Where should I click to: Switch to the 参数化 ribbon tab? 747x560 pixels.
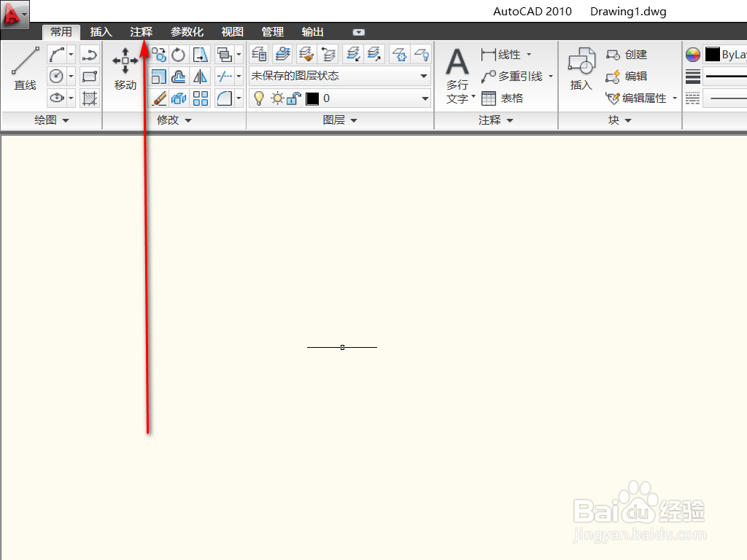coord(187,32)
